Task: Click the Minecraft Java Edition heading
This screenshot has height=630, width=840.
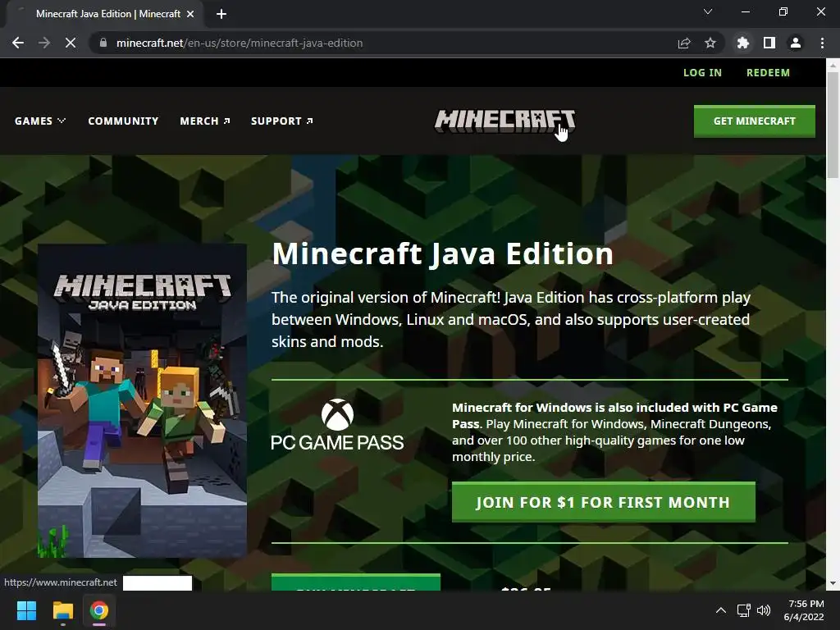Action: point(442,253)
